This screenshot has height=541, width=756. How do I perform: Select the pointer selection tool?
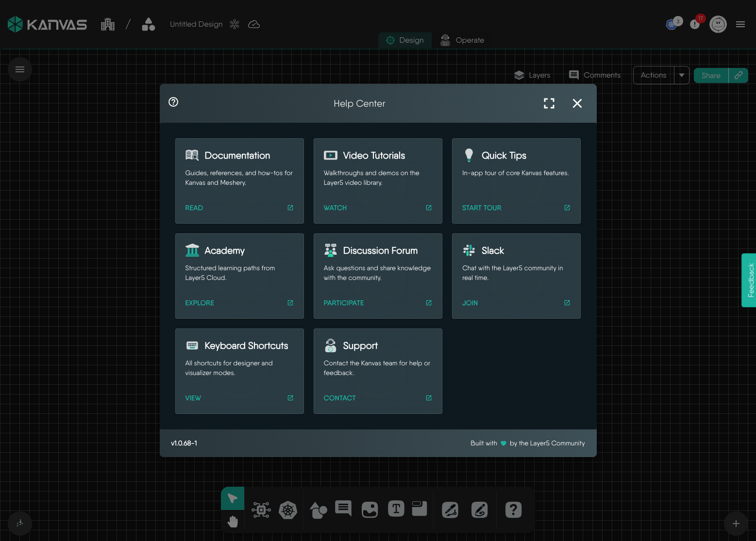tap(233, 498)
